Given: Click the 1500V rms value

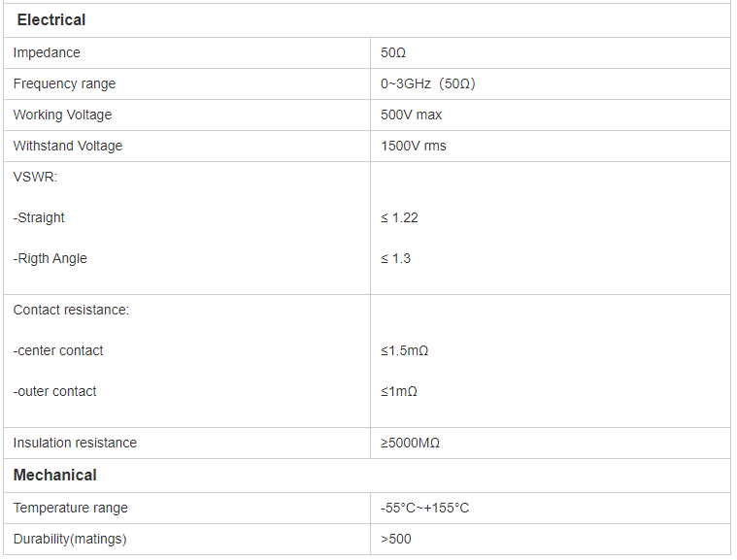Looking at the screenshot, I should [413, 146].
